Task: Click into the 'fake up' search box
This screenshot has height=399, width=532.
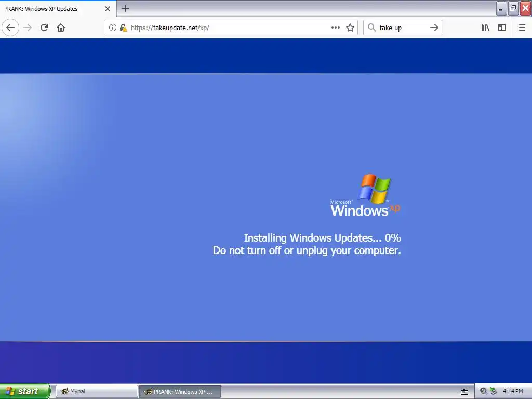Action: (402, 28)
